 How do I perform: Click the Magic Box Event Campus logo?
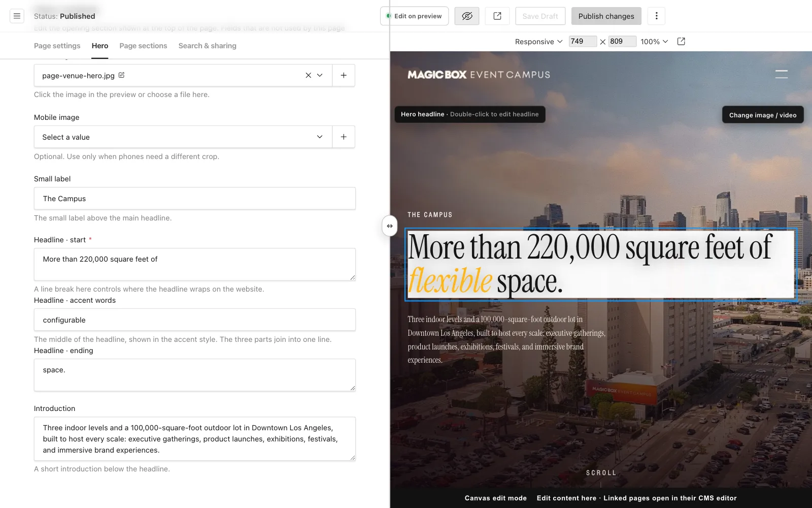479,75
